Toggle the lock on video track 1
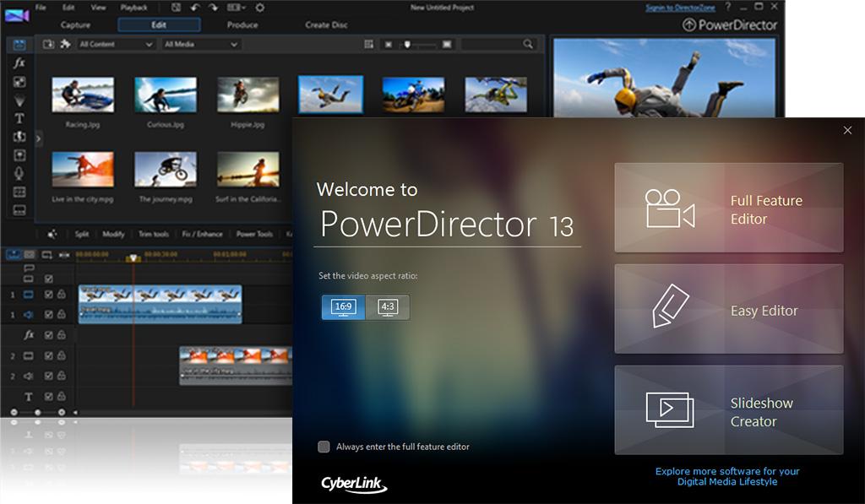The height and width of the screenshot is (504, 865). tap(62, 295)
